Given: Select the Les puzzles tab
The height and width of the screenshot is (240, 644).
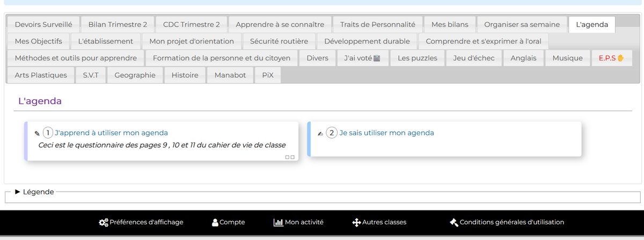Looking at the screenshot, I should (418, 58).
